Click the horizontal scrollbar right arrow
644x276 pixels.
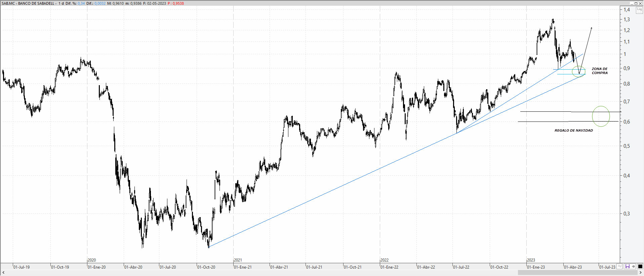(x=641, y=273)
